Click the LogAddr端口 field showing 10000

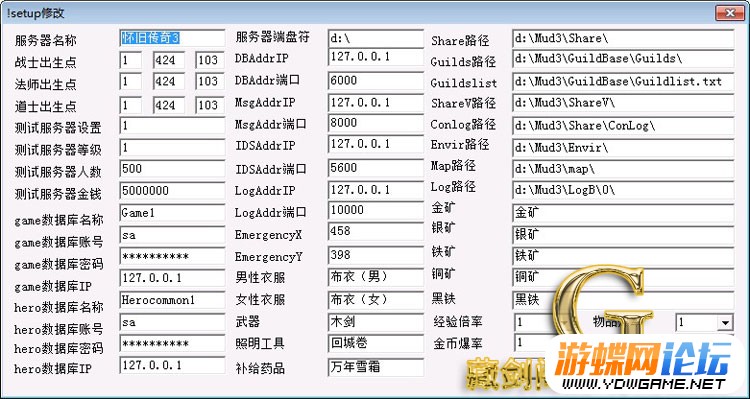pos(376,211)
